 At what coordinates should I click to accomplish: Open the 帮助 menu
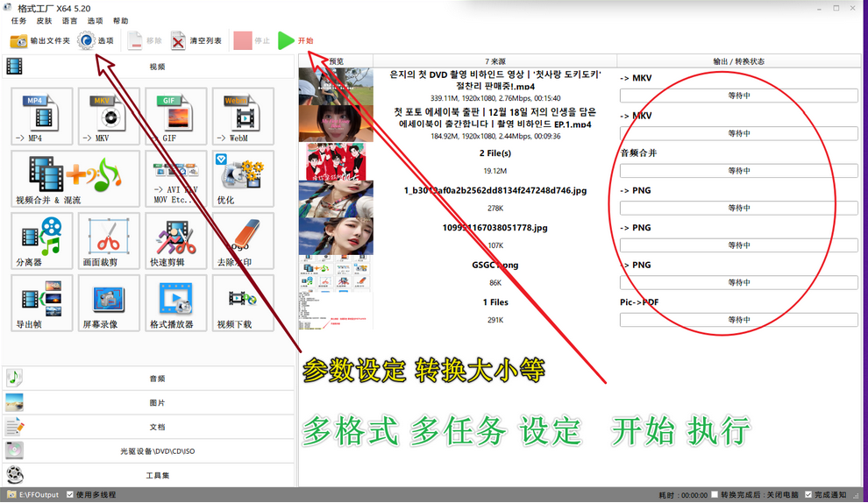[x=121, y=21]
